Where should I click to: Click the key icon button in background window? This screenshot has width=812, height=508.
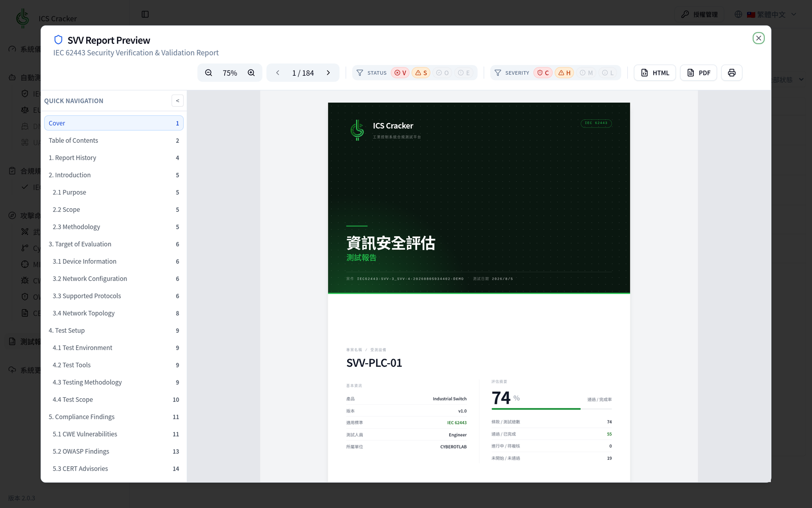[x=700, y=14]
